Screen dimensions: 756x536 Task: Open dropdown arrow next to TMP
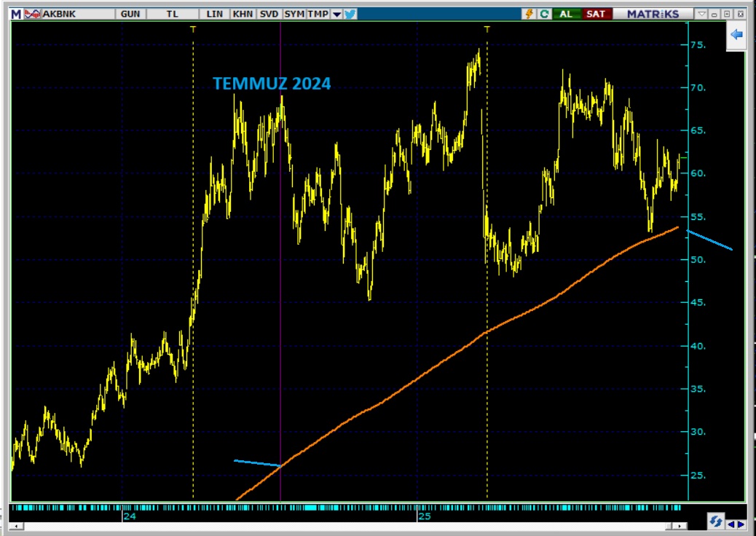336,14
